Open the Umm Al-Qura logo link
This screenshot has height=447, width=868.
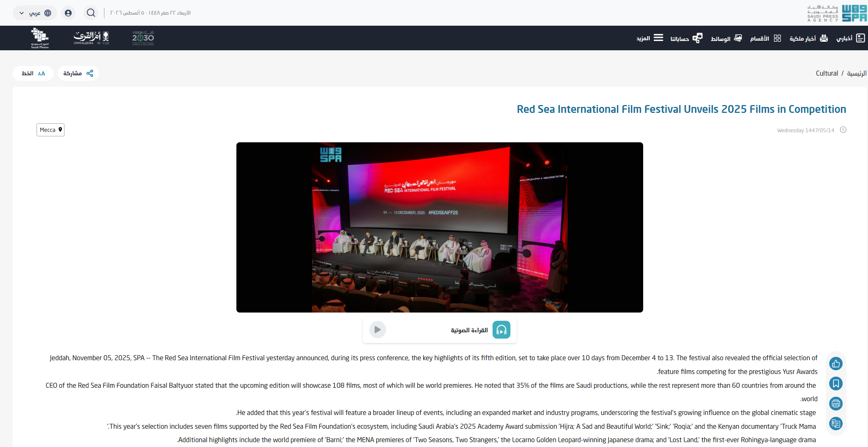(91, 38)
